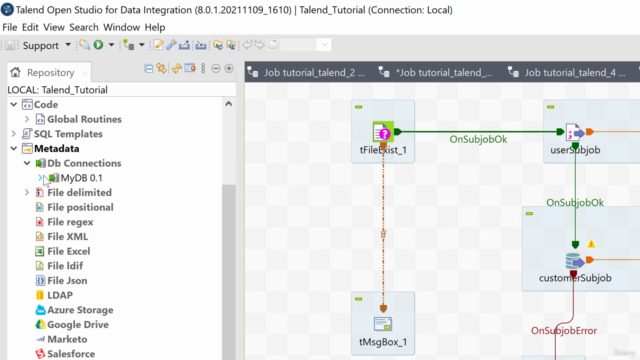Viewport: 640px width, 360px height.
Task: Click the paste clipboard toolbar icon
Action: [x=273, y=44]
